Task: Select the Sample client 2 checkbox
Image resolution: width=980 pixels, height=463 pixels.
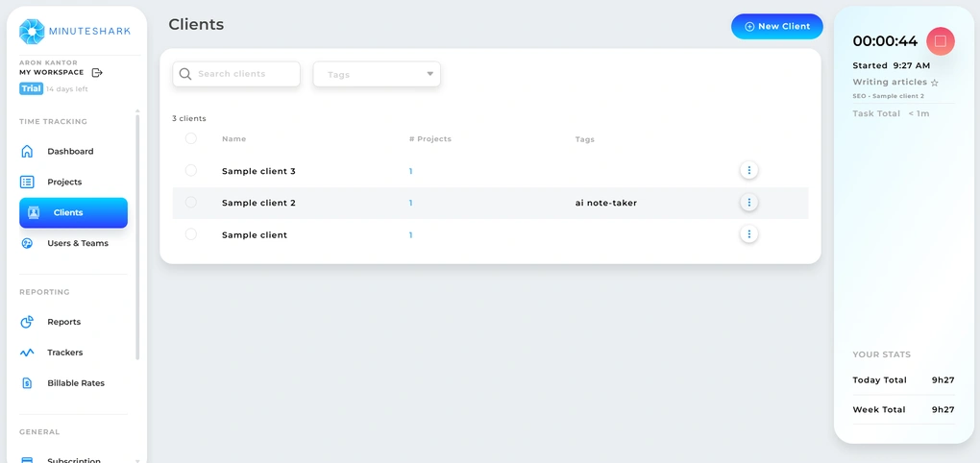Action: tap(191, 203)
